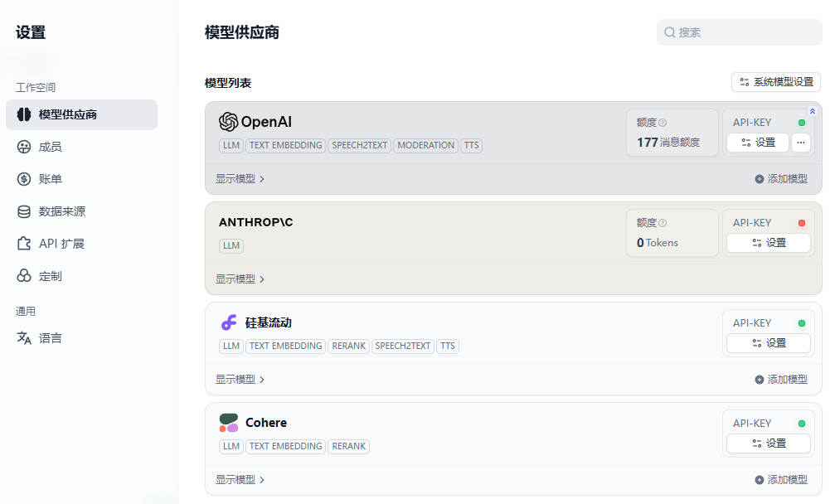Open 系统模型设置

coord(774,82)
